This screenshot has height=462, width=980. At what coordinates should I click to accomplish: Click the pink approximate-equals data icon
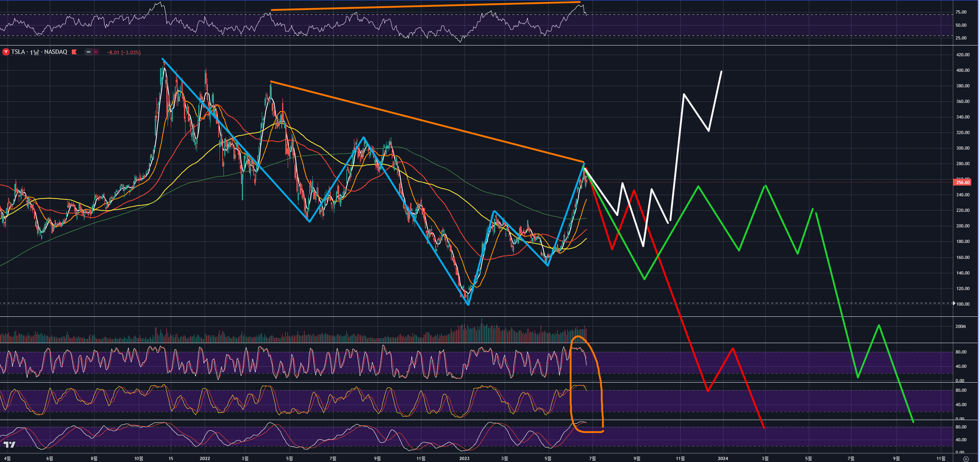[x=96, y=52]
